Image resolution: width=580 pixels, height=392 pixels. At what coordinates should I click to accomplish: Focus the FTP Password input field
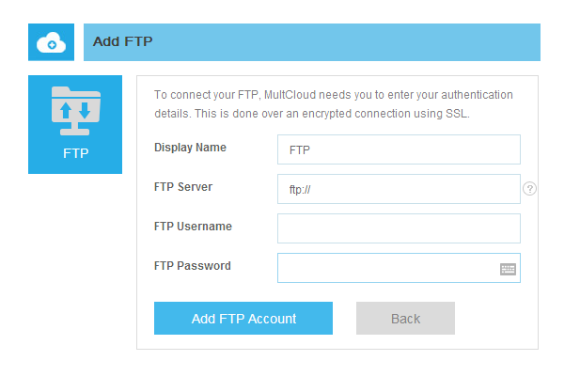click(x=385, y=268)
